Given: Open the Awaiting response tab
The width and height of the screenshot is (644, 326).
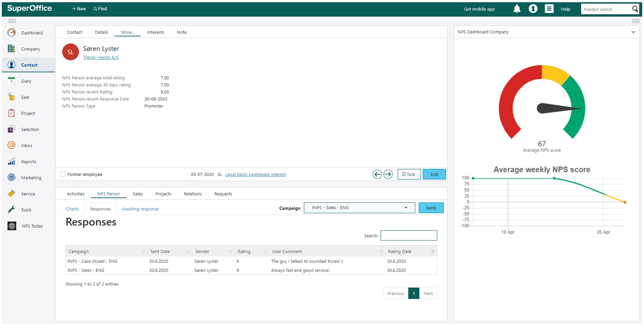Looking at the screenshot, I should coord(140,209).
